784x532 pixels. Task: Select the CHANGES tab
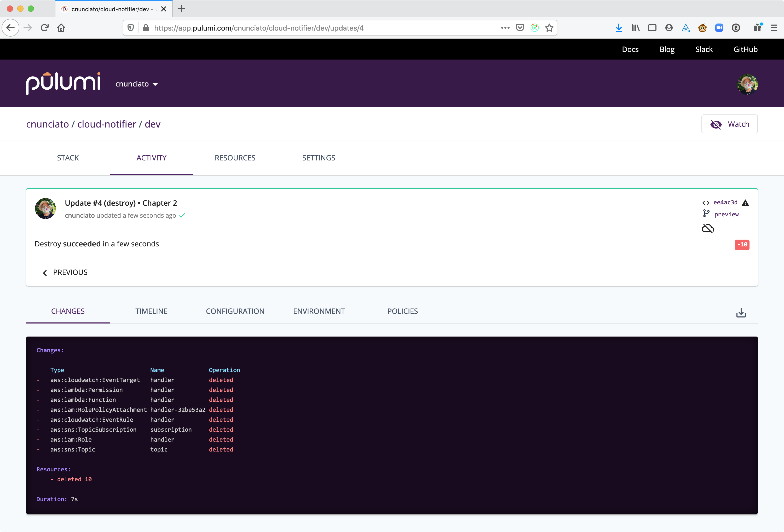(68, 311)
